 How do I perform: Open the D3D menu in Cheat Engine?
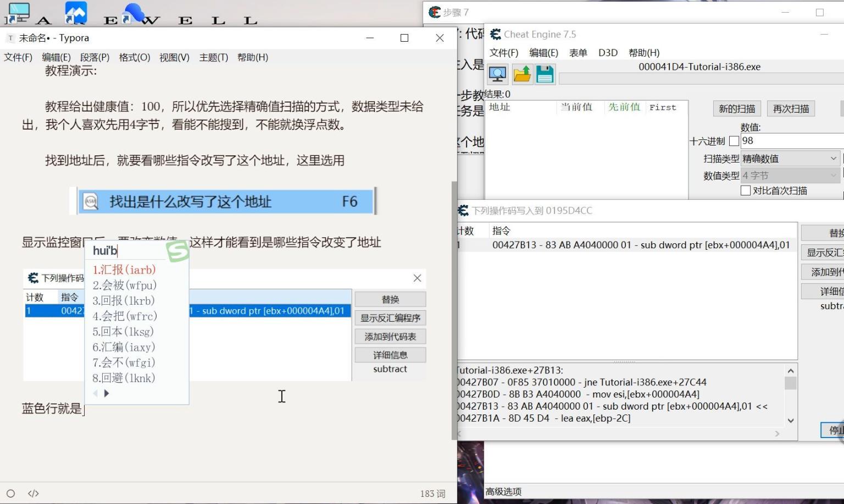point(608,53)
